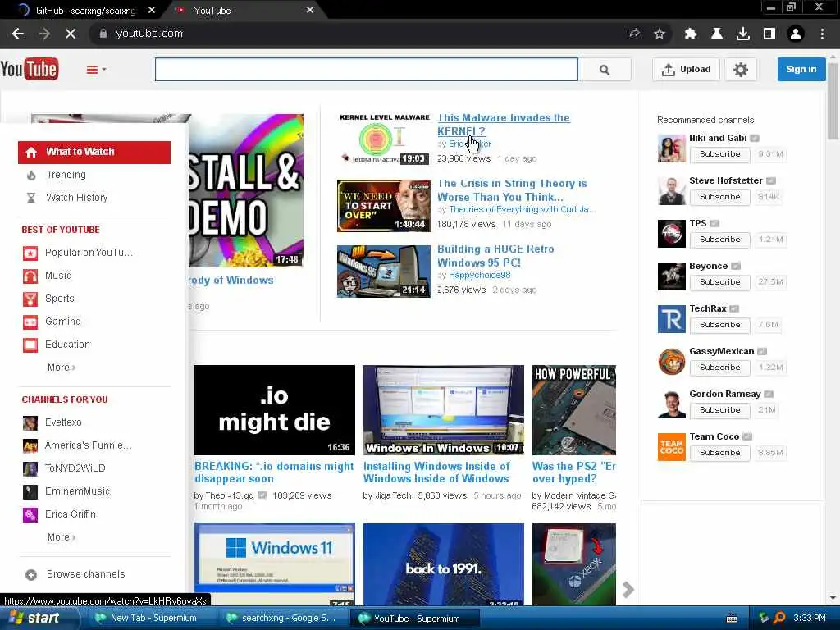This screenshot has width=840, height=630.
Task: Open Evettexo channel
Action: [62, 422]
